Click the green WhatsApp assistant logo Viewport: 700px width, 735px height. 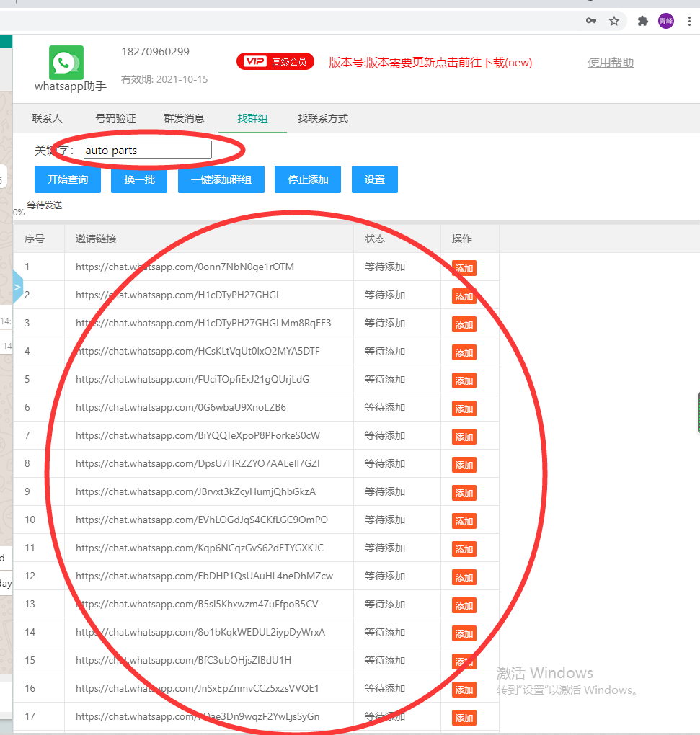point(66,63)
